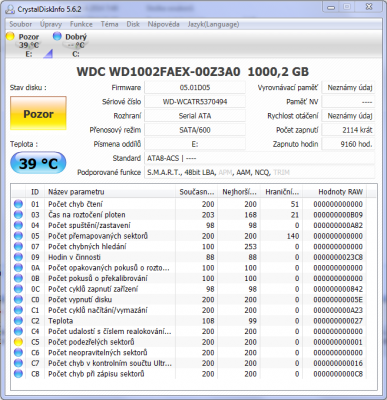Click blue status icon for attribute C8
This screenshot has width=387, height=400.
(18, 374)
